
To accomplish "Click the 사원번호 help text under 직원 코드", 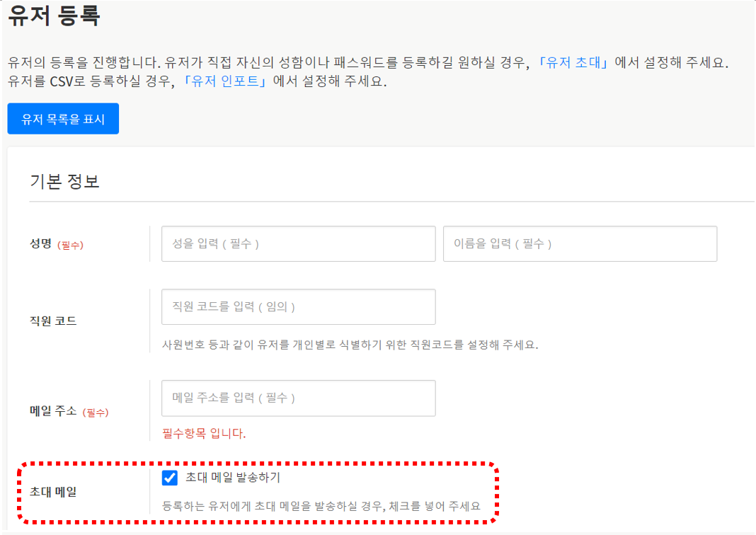I will 350,345.
